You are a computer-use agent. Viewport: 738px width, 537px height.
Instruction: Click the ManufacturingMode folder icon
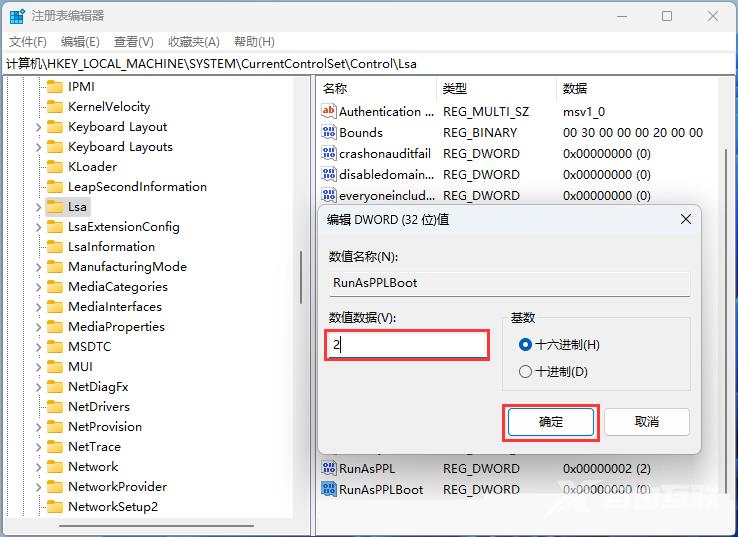(55, 267)
